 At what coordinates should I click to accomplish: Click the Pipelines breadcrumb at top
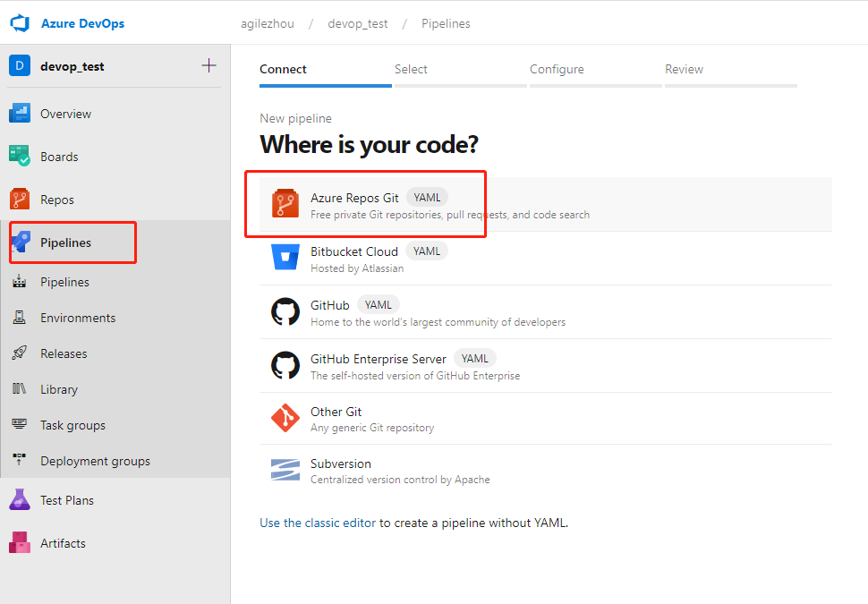pyautogui.click(x=446, y=24)
